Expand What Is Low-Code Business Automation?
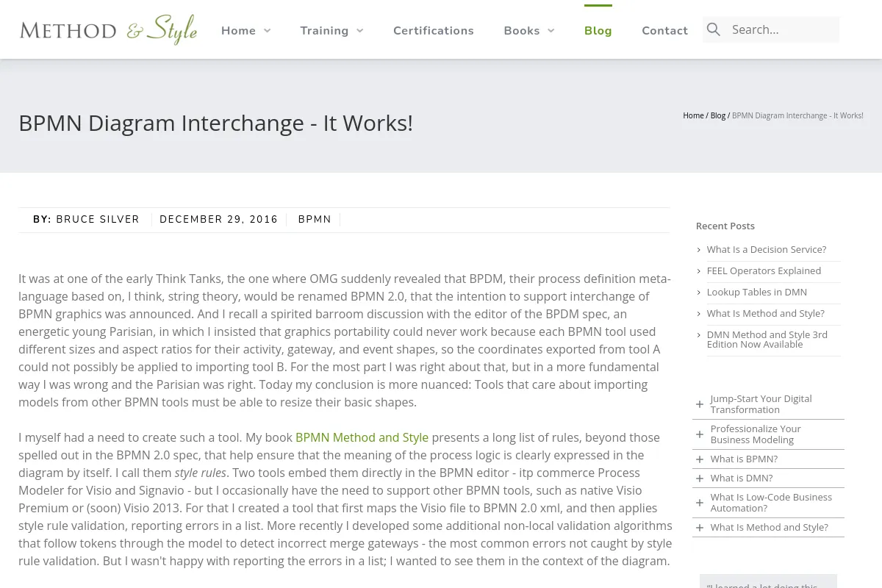This screenshot has height=588, width=882. pyautogui.click(x=768, y=503)
